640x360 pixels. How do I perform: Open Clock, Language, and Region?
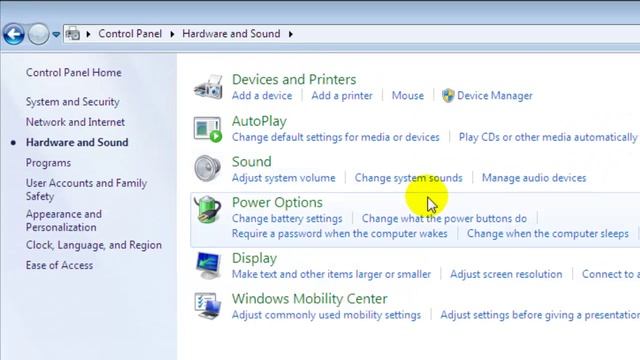pos(93,245)
